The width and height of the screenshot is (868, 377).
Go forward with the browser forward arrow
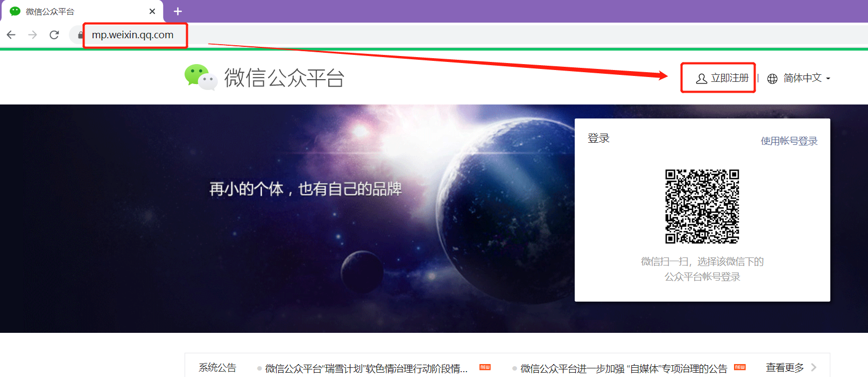point(33,35)
